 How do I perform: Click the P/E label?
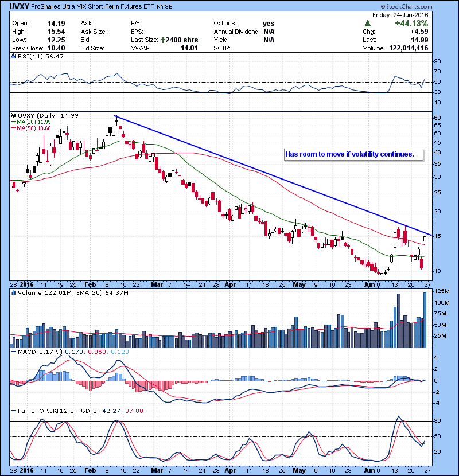tap(137, 24)
